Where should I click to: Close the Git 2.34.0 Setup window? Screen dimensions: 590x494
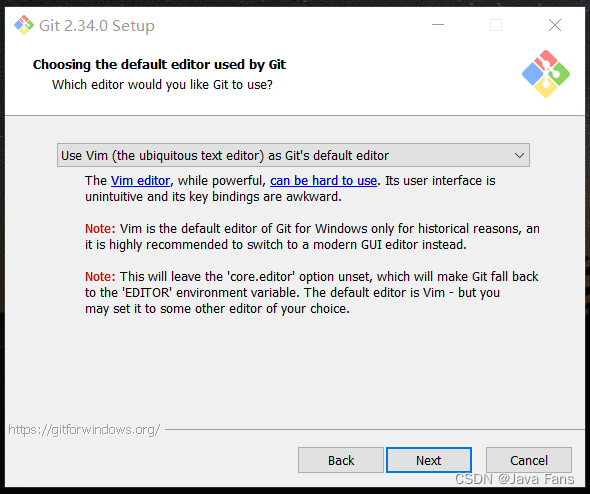click(555, 25)
